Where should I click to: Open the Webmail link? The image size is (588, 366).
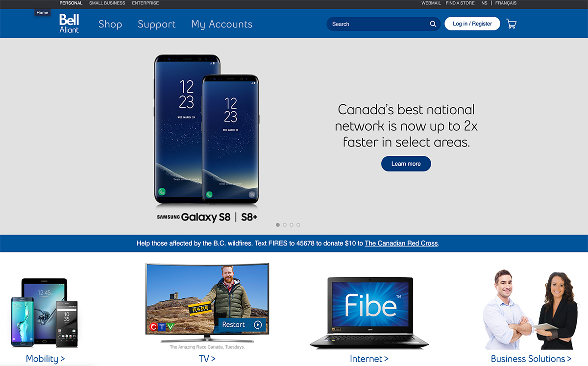(431, 3)
